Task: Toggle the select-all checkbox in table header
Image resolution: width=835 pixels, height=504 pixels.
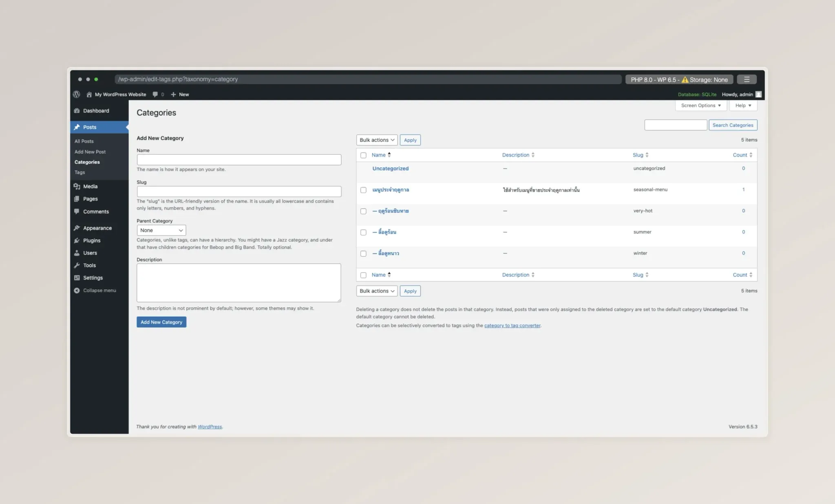Action: coord(363,155)
